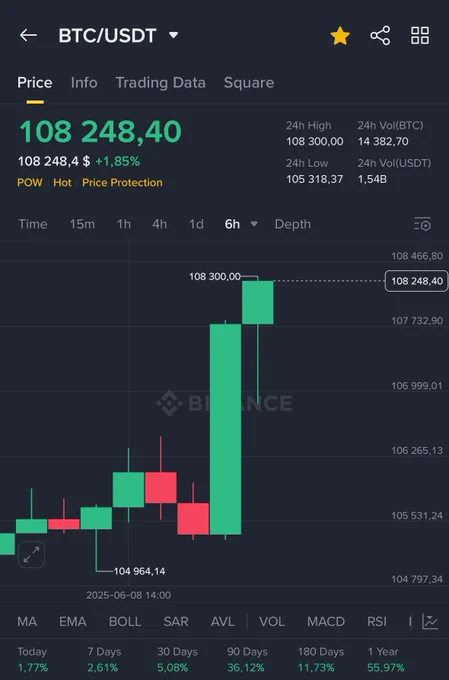Tap the 104 797,34 axis price label
The height and width of the screenshot is (680, 449).
tap(417, 579)
